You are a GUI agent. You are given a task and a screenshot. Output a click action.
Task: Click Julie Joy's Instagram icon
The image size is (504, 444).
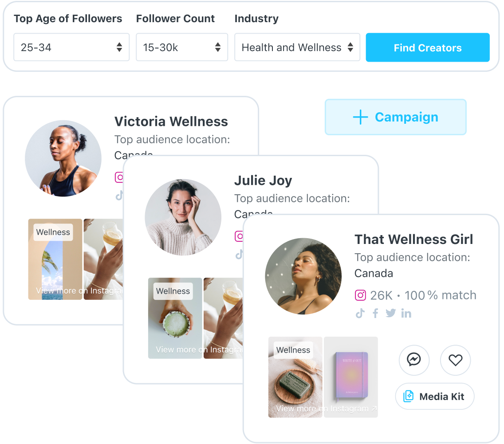pyautogui.click(x=239, y=236)
